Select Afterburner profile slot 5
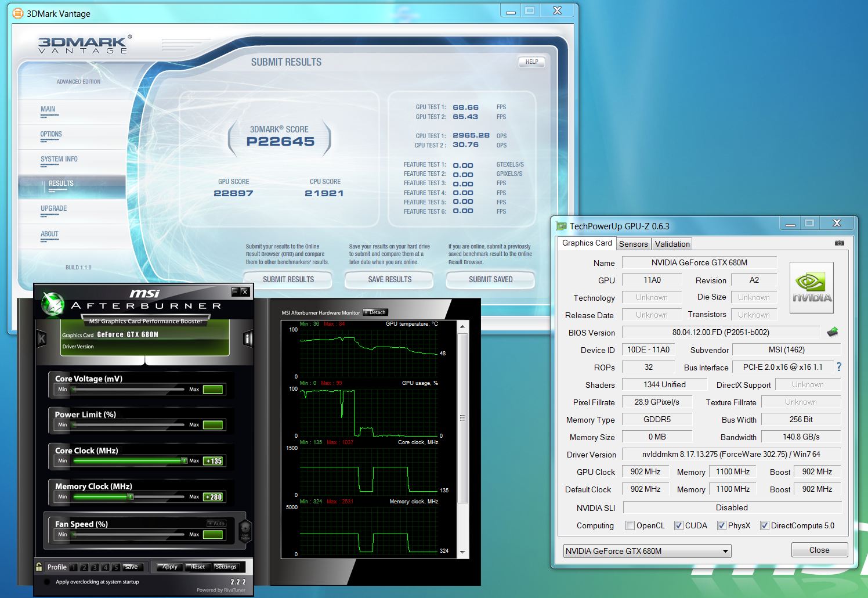The width and height of the screenshot is (868, 598). [x=116, y=567]
